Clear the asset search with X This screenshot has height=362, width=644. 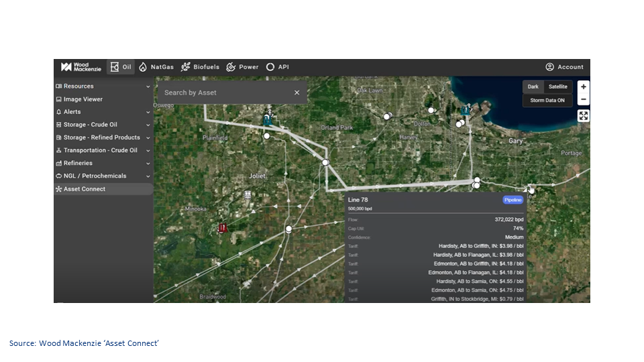297,93
